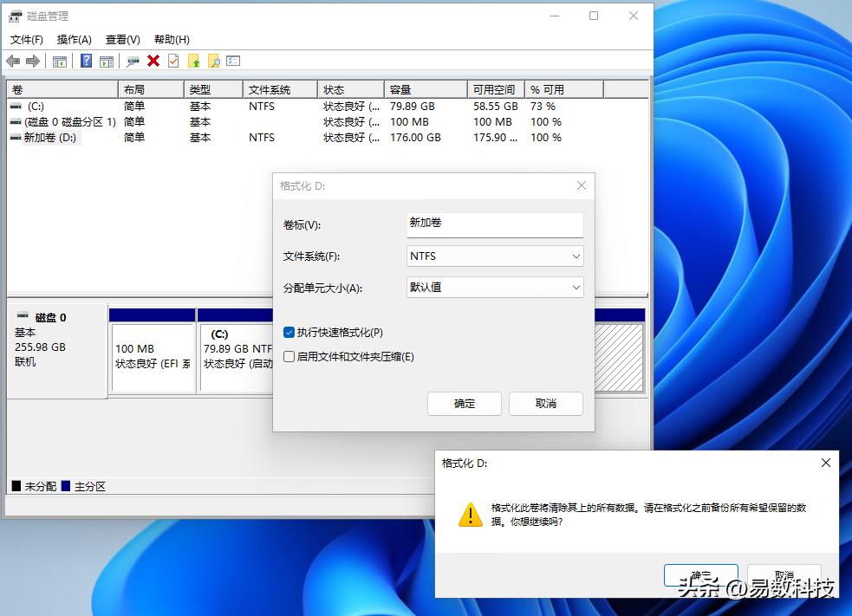The image size is (852, 616).
Task: Click the folder with magnifier toolbar icon
Action: click(x=212, y=61)
